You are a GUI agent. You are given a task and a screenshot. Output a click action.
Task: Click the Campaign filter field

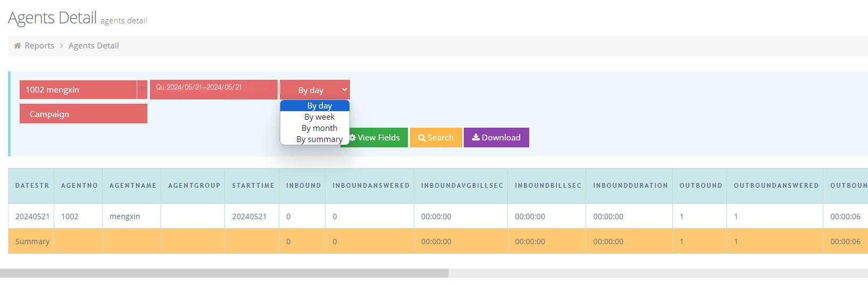(x=84, y=114)
